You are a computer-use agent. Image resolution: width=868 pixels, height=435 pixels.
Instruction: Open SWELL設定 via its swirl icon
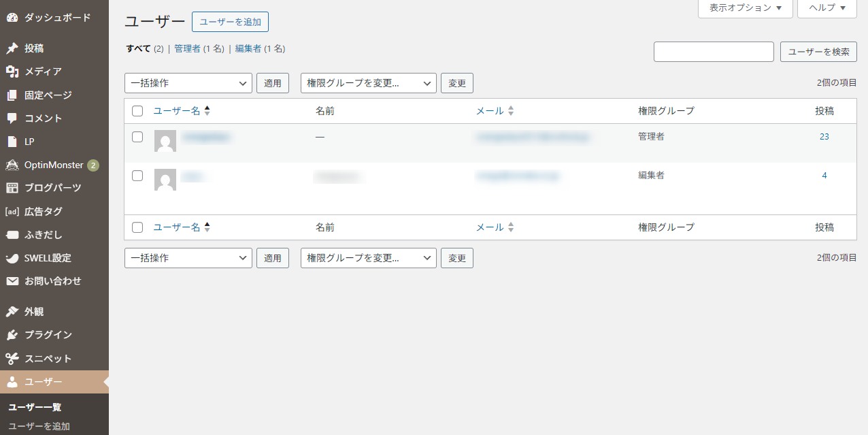12,258
